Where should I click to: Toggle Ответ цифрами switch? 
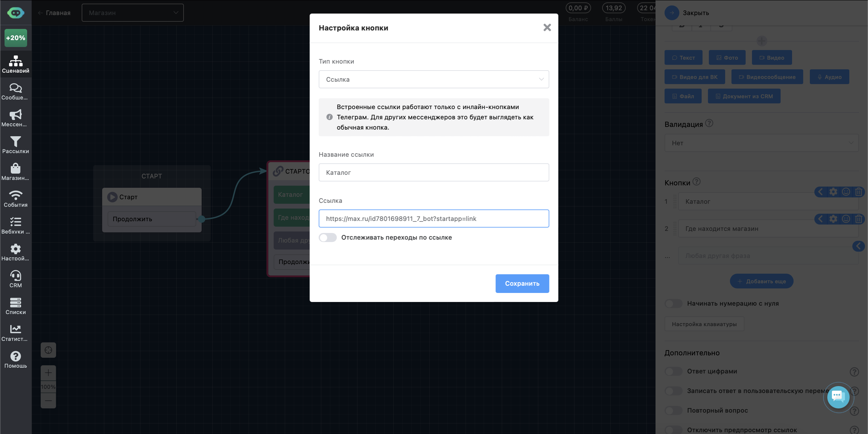tap(673, 371)
